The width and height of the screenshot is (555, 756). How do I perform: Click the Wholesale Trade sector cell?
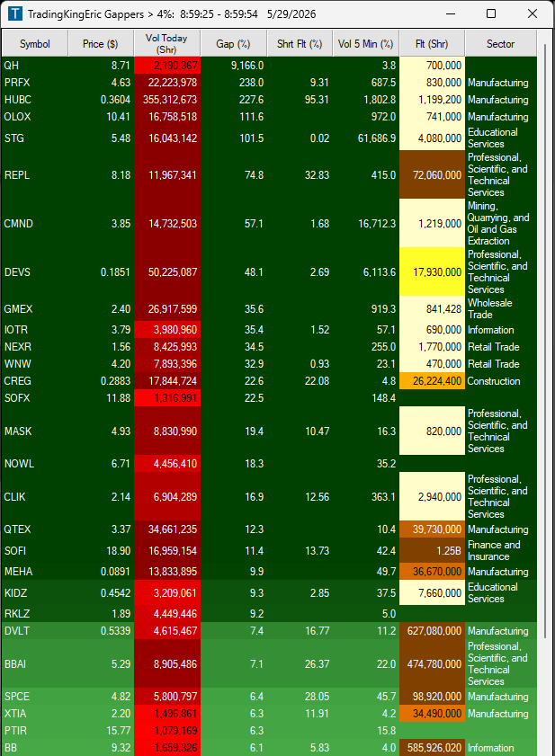coord(500,309)
